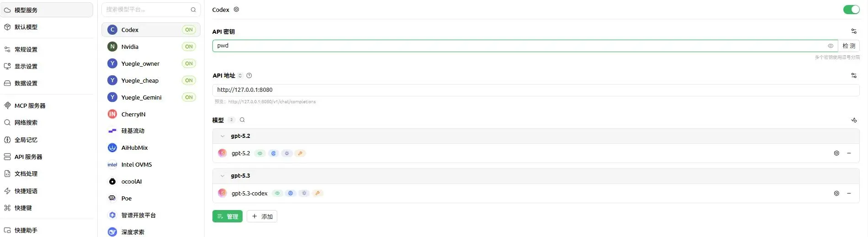This screenshot has height=237, width=868.
Task: Click the 添加 model button
Action: pyautogui.click(x=262, y=216)
